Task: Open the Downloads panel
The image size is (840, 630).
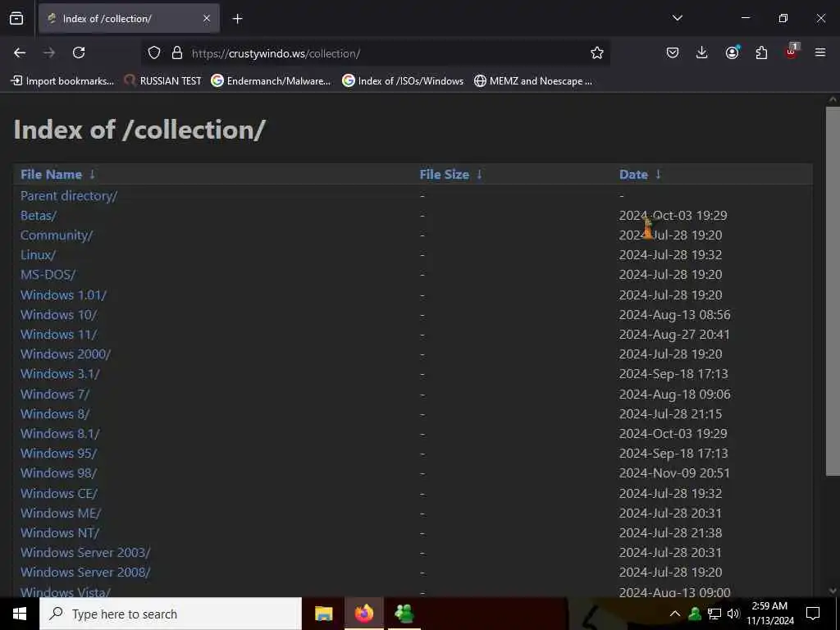Action: point(702,52)
